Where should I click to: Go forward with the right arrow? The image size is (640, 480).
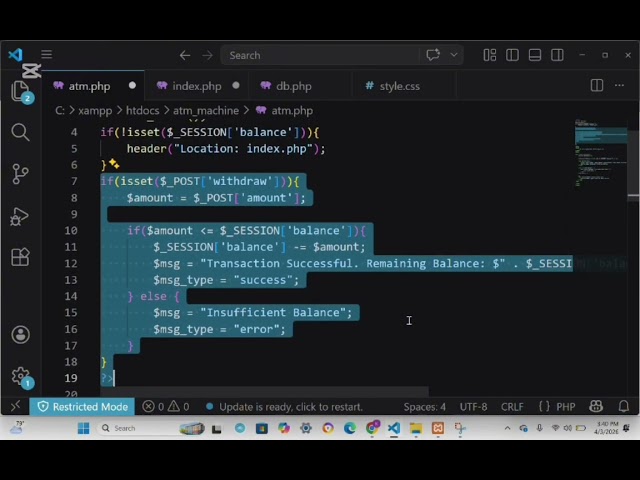pyautogui.click(x=207, y=55)
